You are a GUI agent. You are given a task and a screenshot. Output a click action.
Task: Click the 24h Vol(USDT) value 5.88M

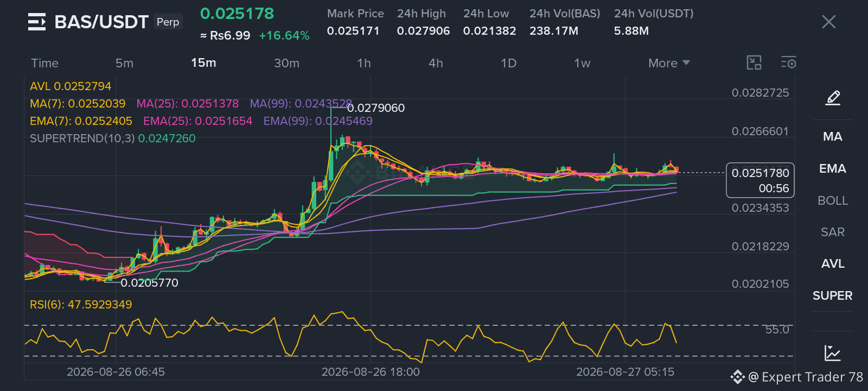(x=631, y=31)
